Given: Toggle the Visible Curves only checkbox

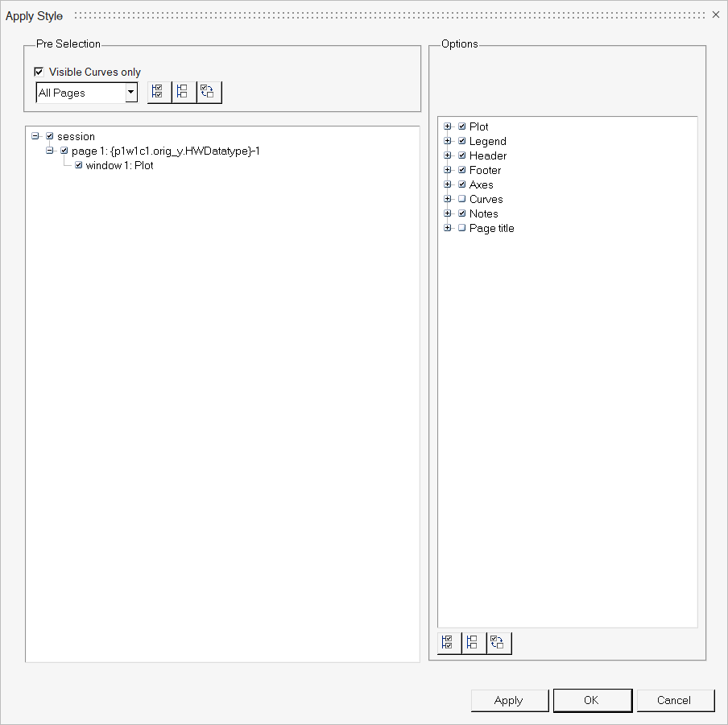Looking at the screenshot, I should [x=39, y=72].
